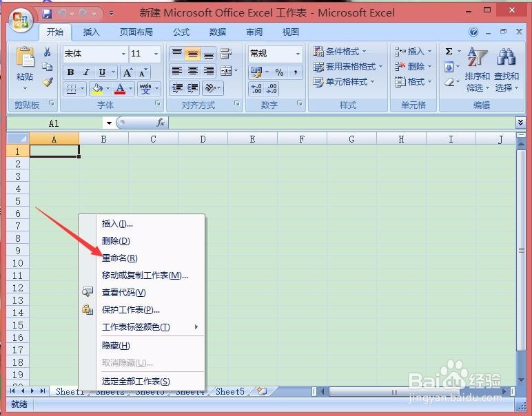Screen dimensions: 532x416
Task: Set middle vertical alignment
Action: 193,54
